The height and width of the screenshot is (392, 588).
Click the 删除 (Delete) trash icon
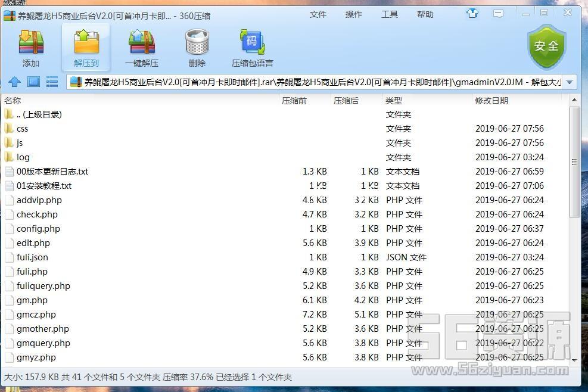pos(197,48)
